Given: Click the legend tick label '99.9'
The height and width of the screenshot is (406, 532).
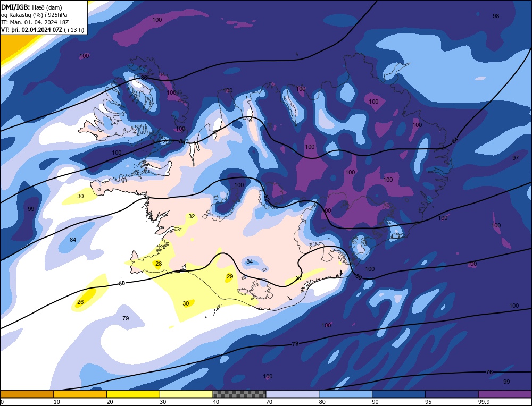Looking at the screenshot, I should 484,402.
